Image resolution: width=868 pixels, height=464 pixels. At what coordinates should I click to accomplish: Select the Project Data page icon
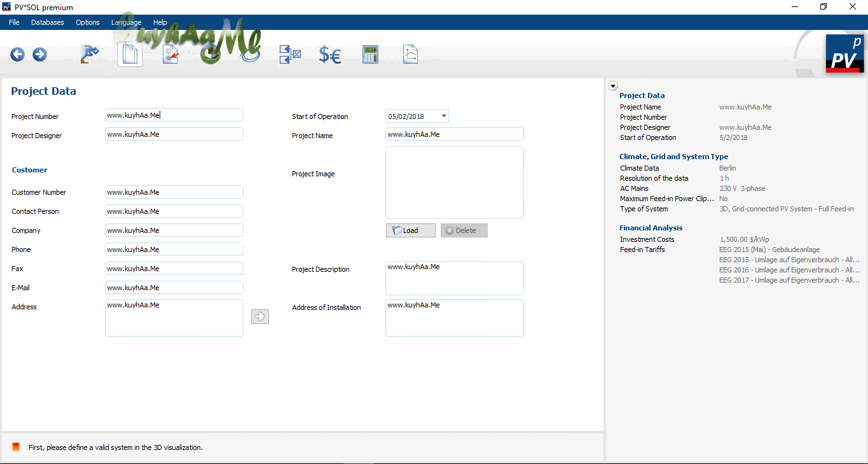(130, 55)
